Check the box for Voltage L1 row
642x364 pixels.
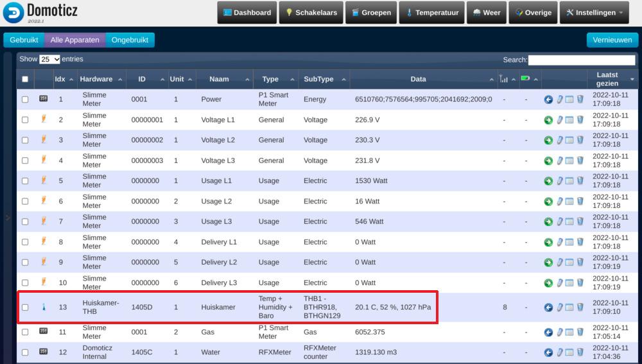(25, 120)
